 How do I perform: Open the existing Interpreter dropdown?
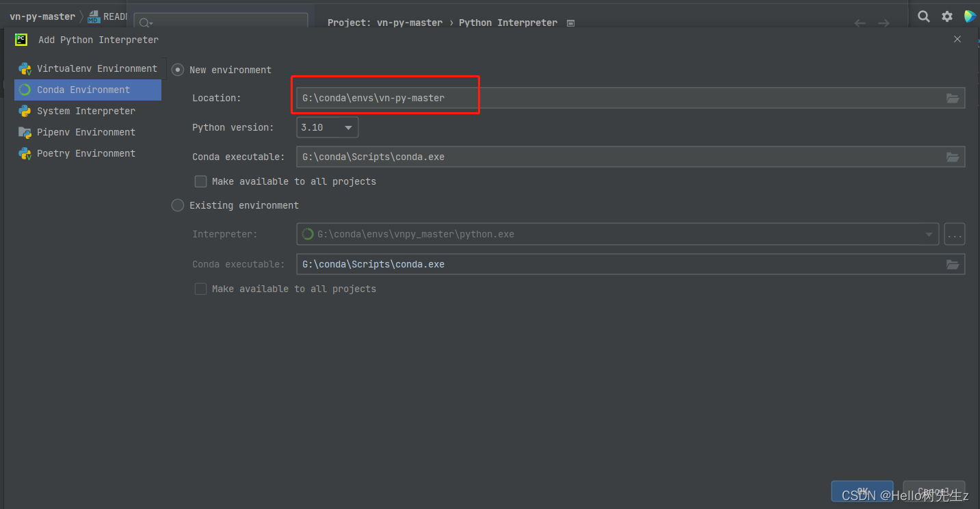click(x=618, y=234)
